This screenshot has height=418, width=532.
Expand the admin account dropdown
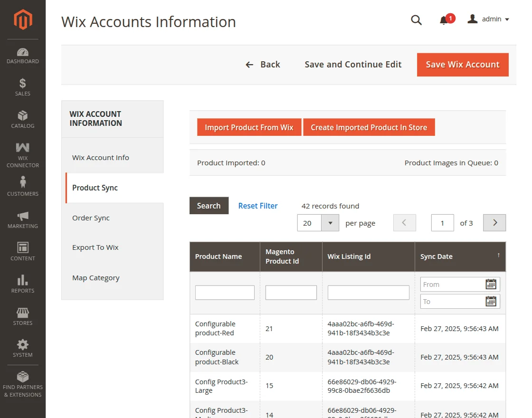pyautogui.click(x=489, y=19)
